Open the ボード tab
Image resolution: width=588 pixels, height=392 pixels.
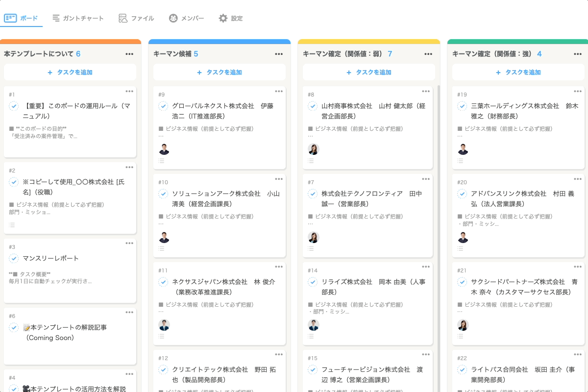click(x=21, y=18)
